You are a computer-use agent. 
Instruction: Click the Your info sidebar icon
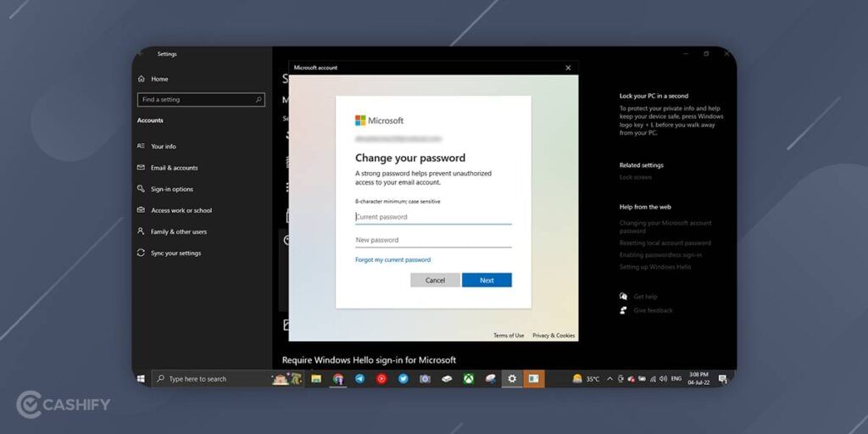[x=141, y=146]
